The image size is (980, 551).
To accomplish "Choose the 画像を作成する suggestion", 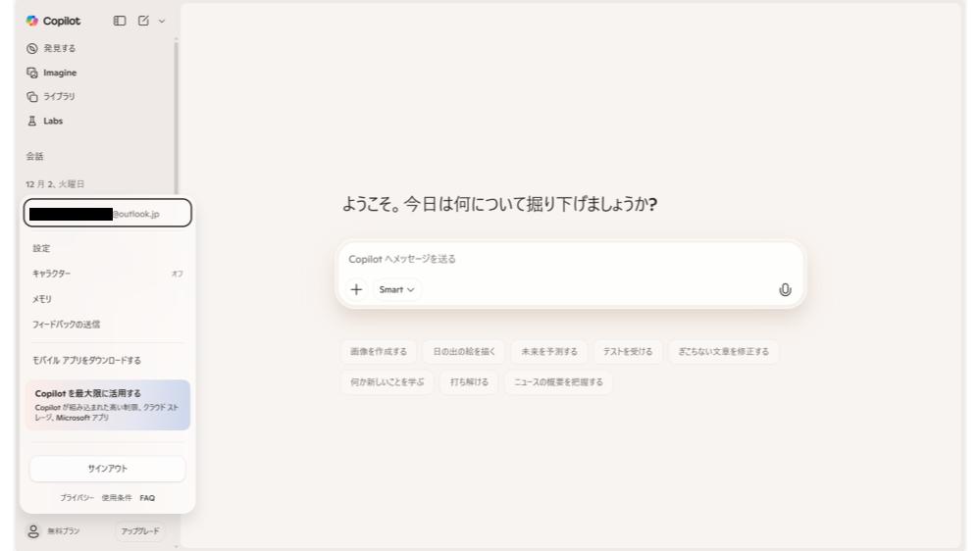I will click(379, 352).
